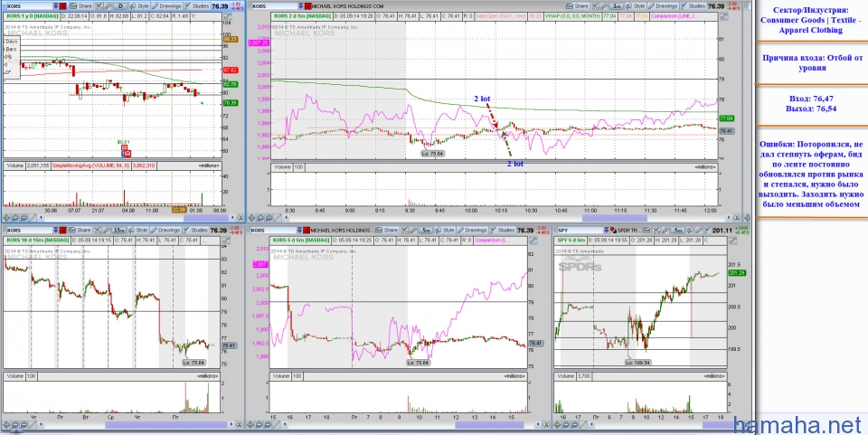Screen dimensions: 868x435
Task: Open symbol dropdown in top-center KORS 1m chart
Action: (x=300, y=6)
